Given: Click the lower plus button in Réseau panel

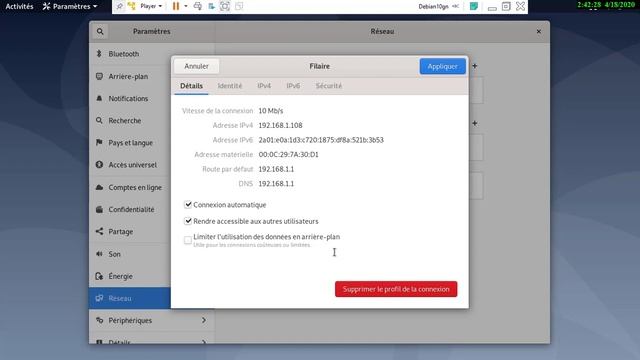Looking at the screenshot, I should point(475,123).
